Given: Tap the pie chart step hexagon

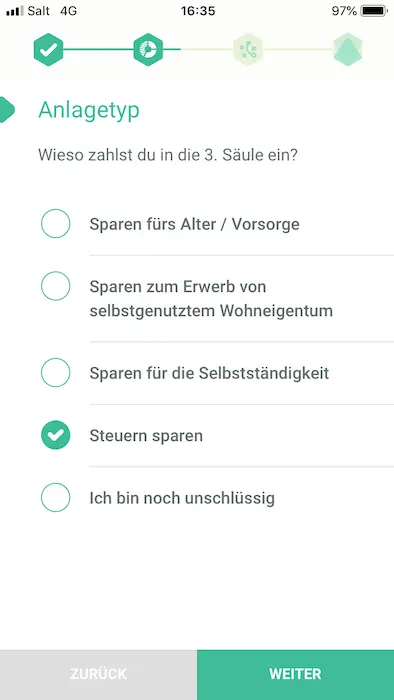Looking at the screenshot, I should pos(148,50).
